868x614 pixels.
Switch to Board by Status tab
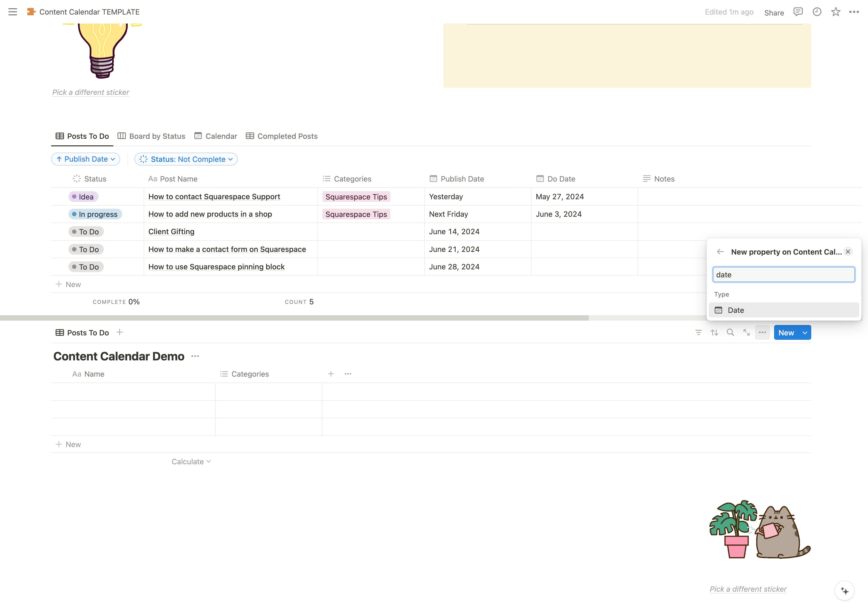(x=151, y=136)
